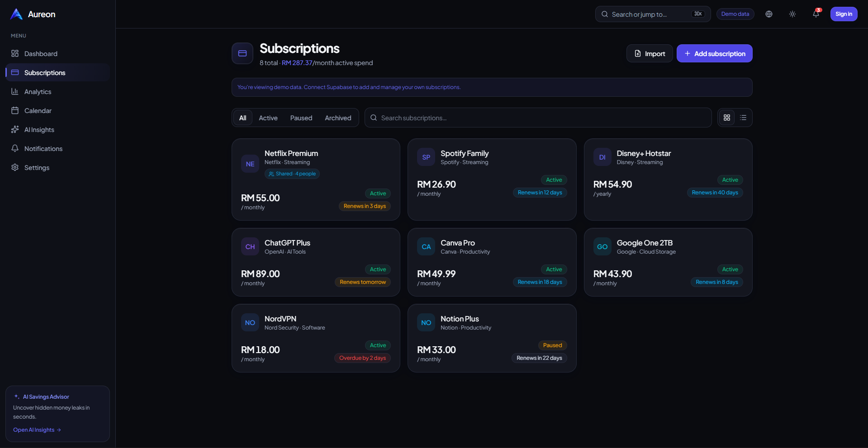Open AI Insights from sidebar
This screenshot has width=868, height=448.
[57, 130]
